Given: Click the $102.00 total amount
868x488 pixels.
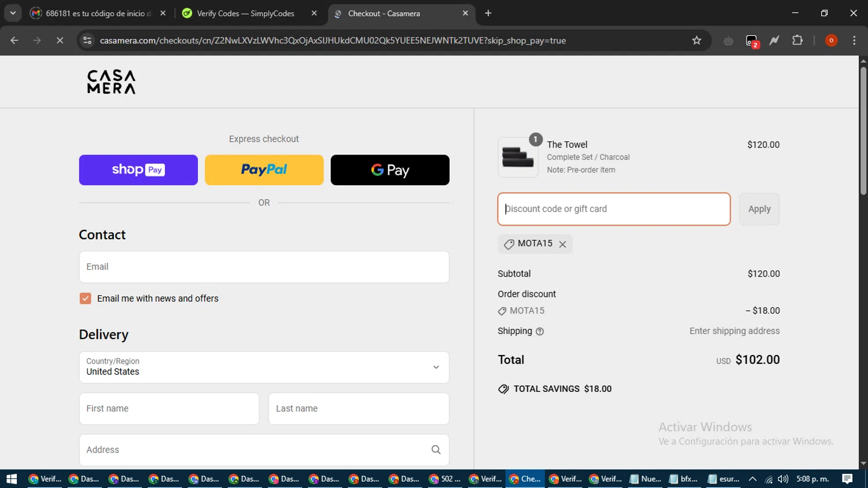Looking at the screenshot, I should coord(757,359).
